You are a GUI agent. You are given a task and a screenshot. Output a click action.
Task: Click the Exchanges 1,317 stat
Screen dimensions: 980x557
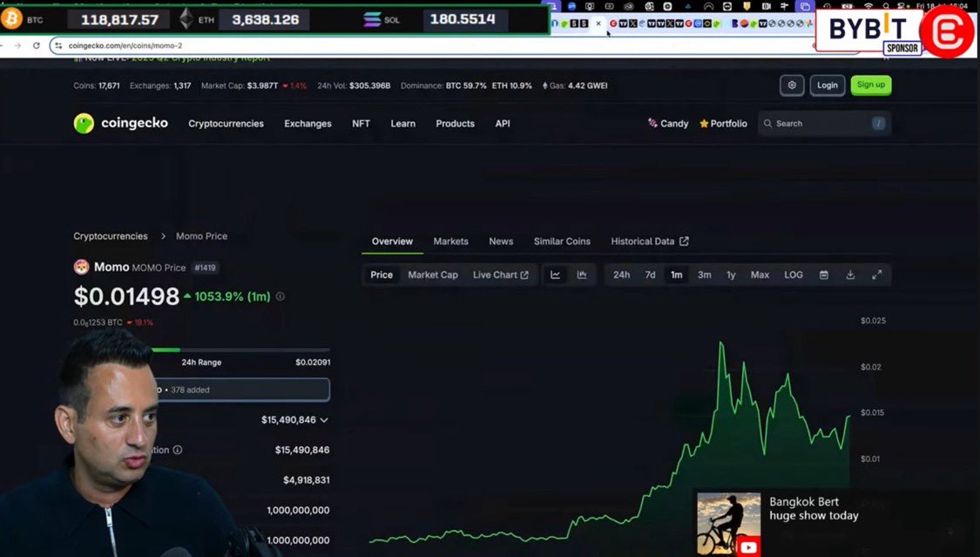click(x=160, y=85)
